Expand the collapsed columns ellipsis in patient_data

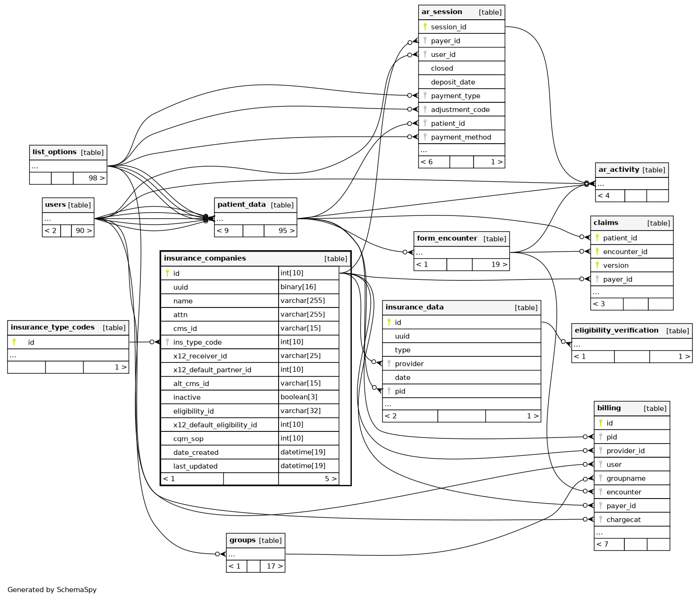click(x=220, y=219)
